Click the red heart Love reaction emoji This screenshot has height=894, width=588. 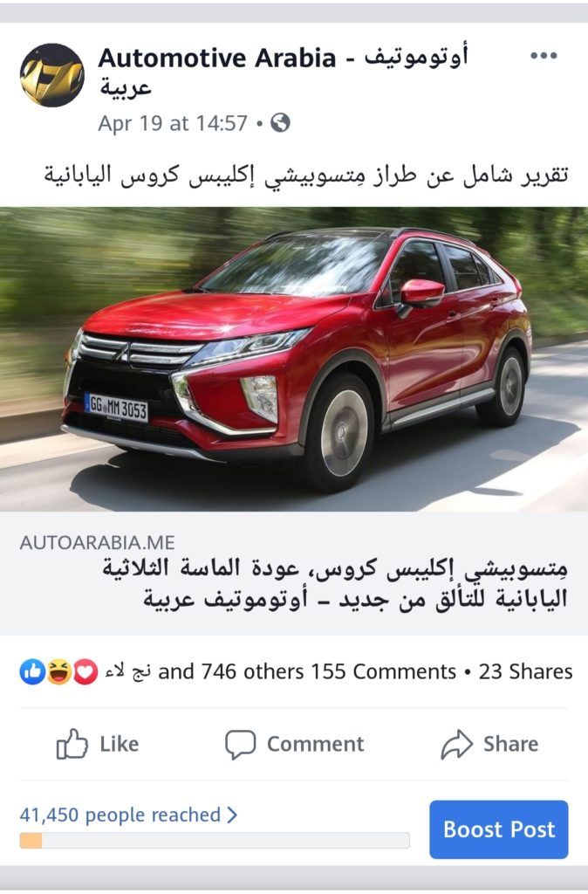tap(85, 671)
